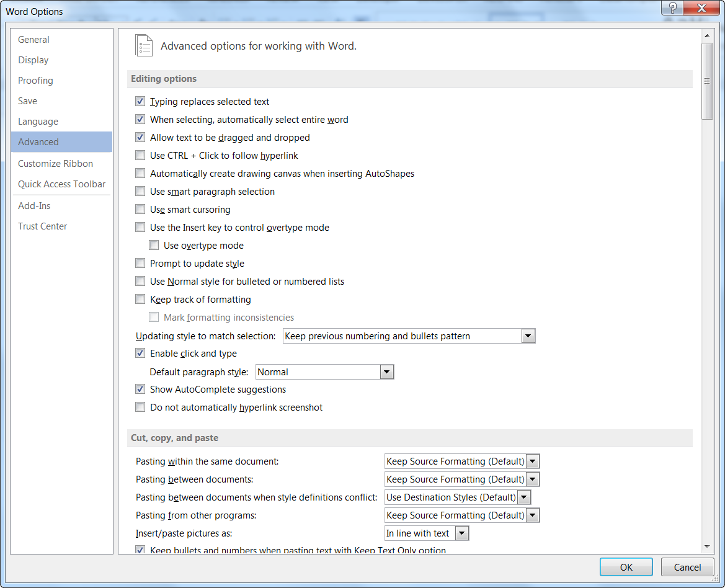Close the Word Options dialog
This screenshot has height=588, width=725.
[701, 8]
